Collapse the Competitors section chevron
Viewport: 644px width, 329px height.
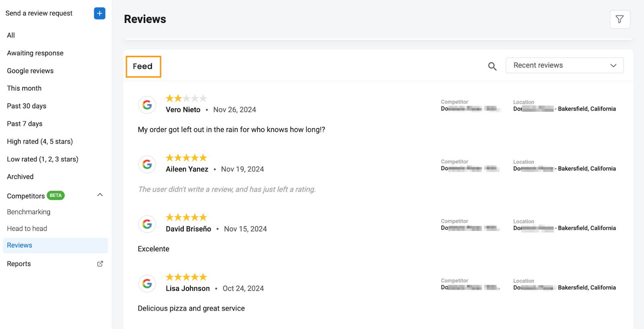tap(100, 195)
